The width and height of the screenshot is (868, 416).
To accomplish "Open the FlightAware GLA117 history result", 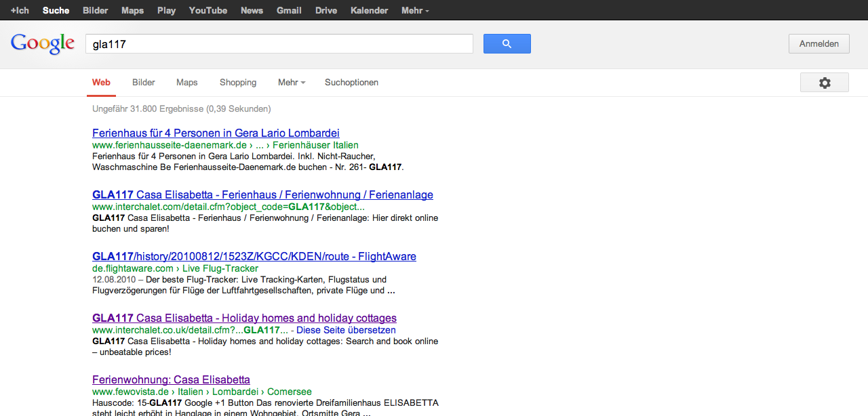I will (254, 257).
